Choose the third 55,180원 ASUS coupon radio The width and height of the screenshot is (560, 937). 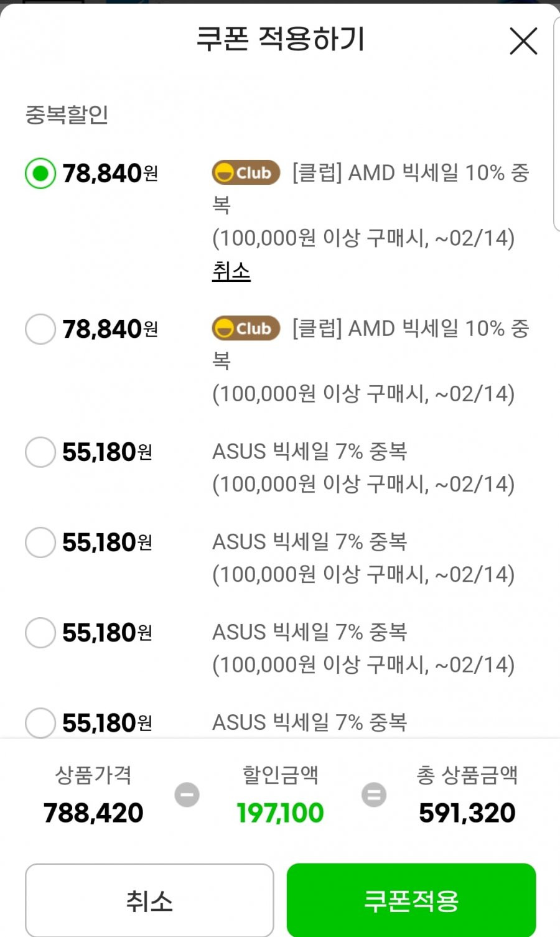click(x=40, y=632)
